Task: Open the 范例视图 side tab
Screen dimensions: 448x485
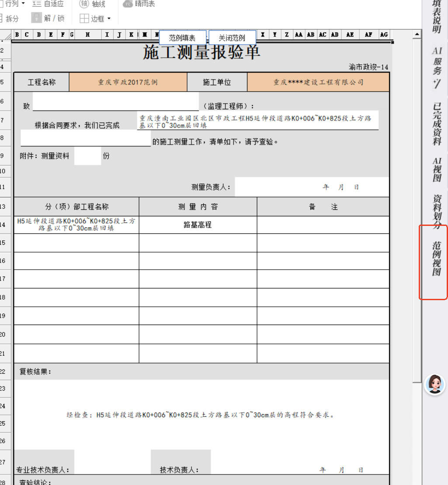Action: coord(436,259)
